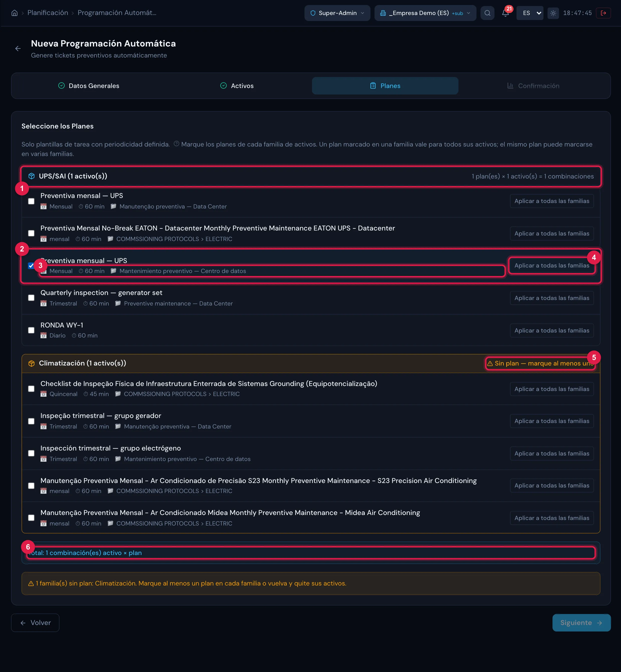This screenshot has width=621, height=672.
Task: Apply Quarterly inspection to all families
Action: (x=552, y=298)
